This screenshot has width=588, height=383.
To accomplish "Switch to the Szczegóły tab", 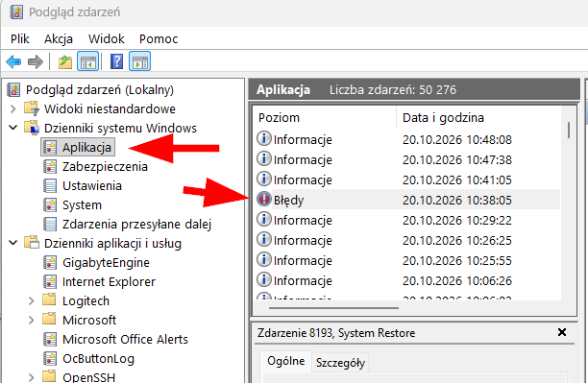I will pyautogui.click(x=340, y=363).
